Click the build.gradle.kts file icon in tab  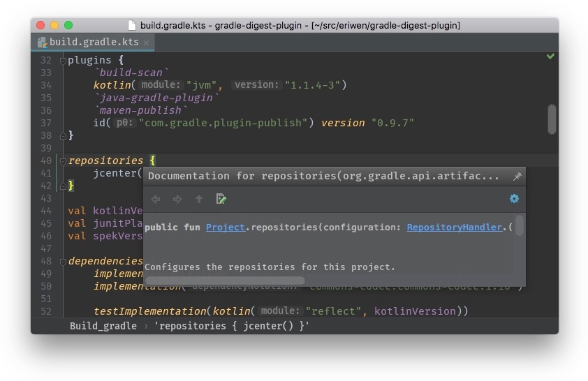(42, 43)
